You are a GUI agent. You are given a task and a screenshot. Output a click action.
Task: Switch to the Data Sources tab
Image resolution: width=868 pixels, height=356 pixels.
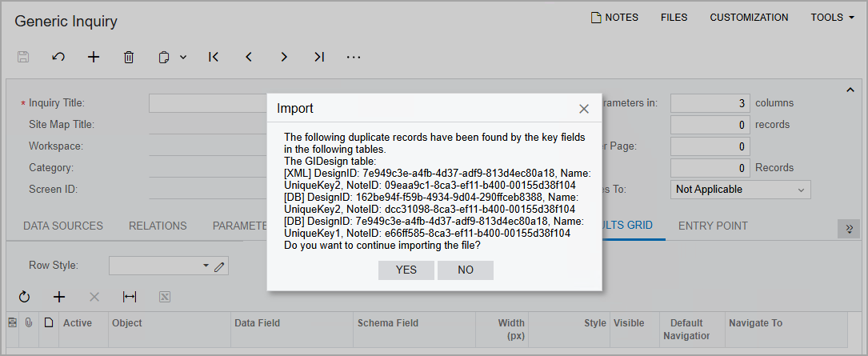click(63, 226)
